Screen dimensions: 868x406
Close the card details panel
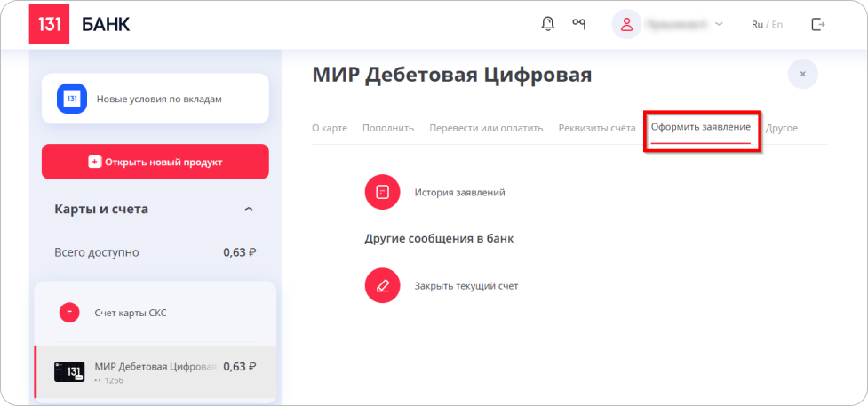click(802, 75)
